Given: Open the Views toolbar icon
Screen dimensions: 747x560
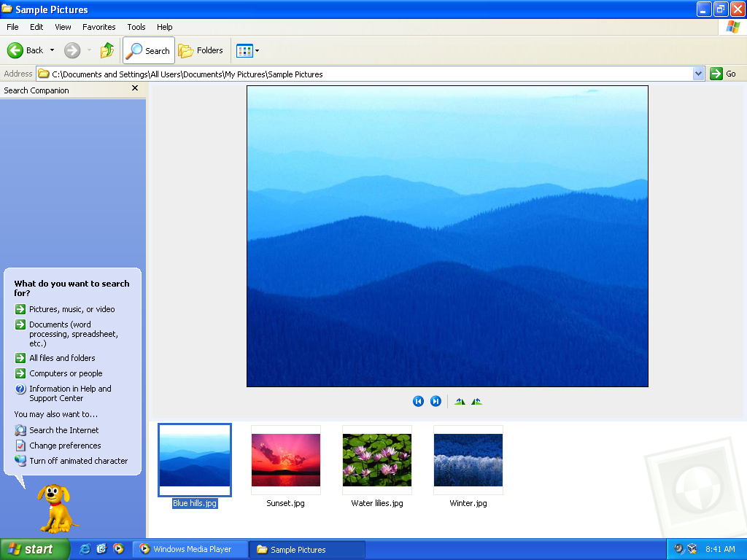Looking at the screenshot, I should [x=244, y=50].
